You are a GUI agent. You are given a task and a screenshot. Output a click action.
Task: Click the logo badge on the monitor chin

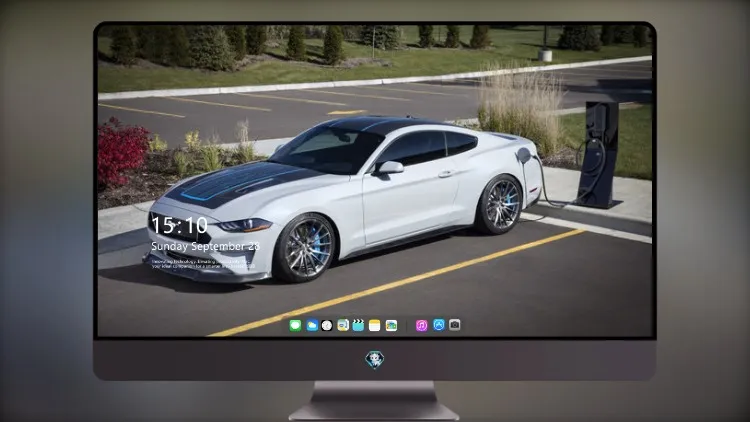(375, 359)
